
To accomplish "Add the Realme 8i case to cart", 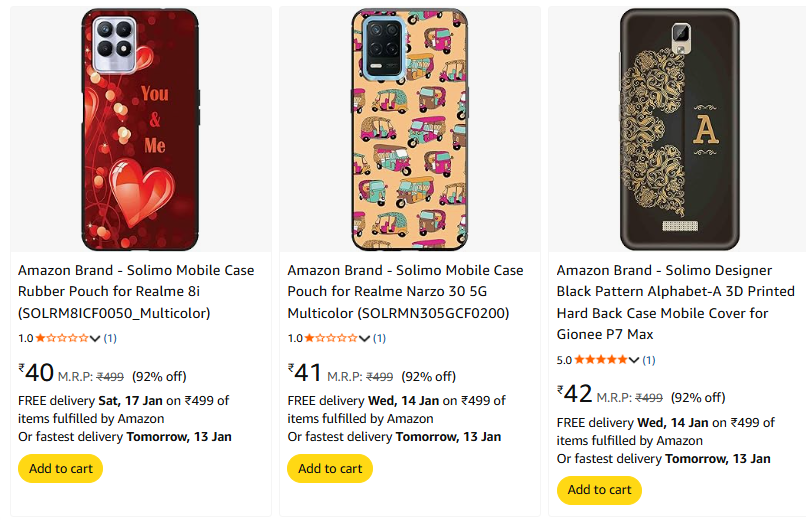I will pyautogui.click(x=60, y=469).
